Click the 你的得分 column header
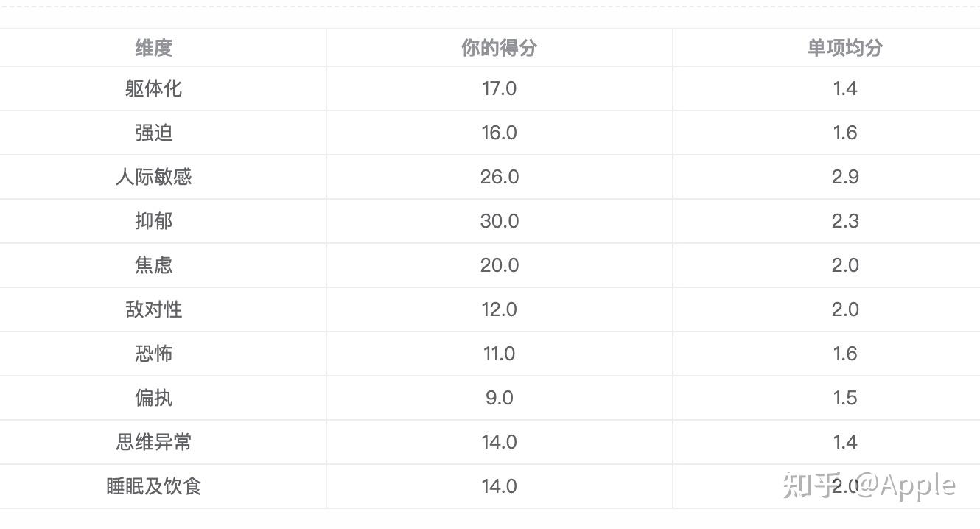The width and height of the screenshot is (980, 529). click(x=499, y=48)
